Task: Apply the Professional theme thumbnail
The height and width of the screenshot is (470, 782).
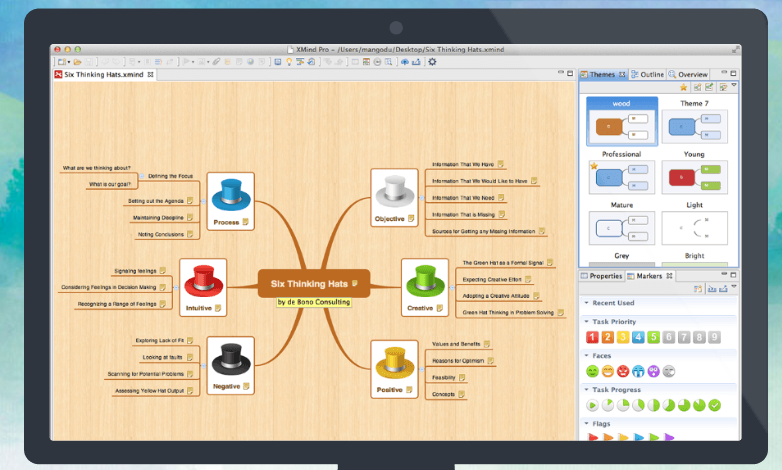Action: point(620,178)
